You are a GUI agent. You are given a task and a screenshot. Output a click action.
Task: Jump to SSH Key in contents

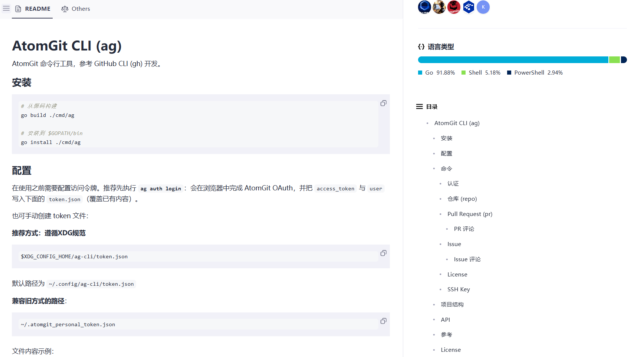coord(459,289)
